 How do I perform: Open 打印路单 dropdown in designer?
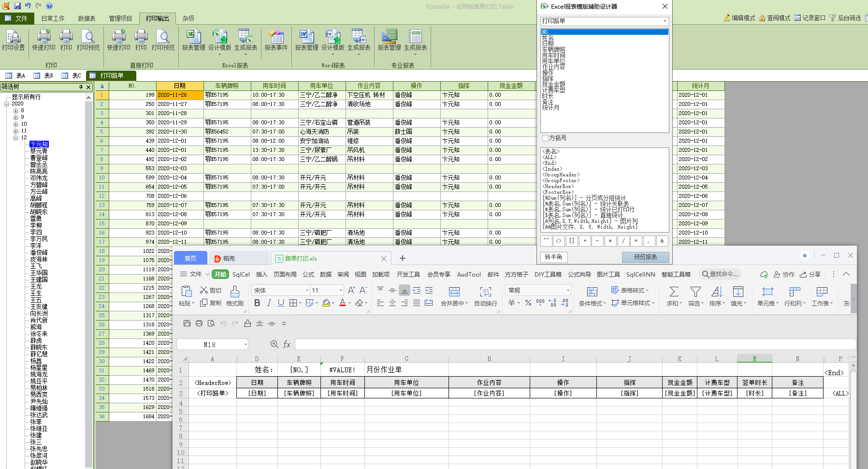665,21
